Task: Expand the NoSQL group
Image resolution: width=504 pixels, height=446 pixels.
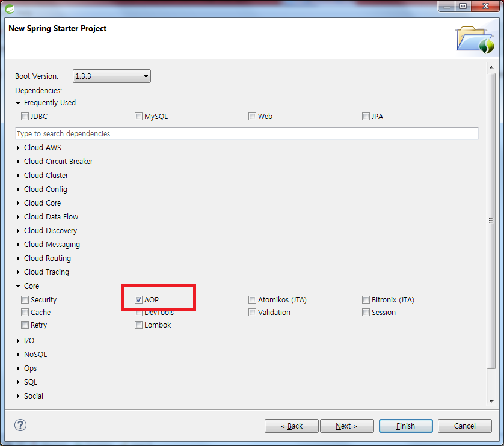Action: (x=18, y=355)
